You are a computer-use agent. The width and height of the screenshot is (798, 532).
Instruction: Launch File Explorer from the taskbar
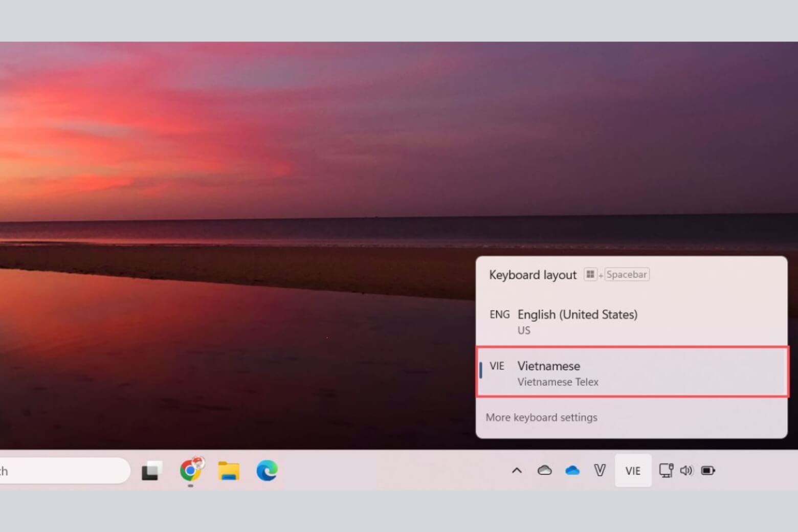pyautogui.click(x=229, y=471)
